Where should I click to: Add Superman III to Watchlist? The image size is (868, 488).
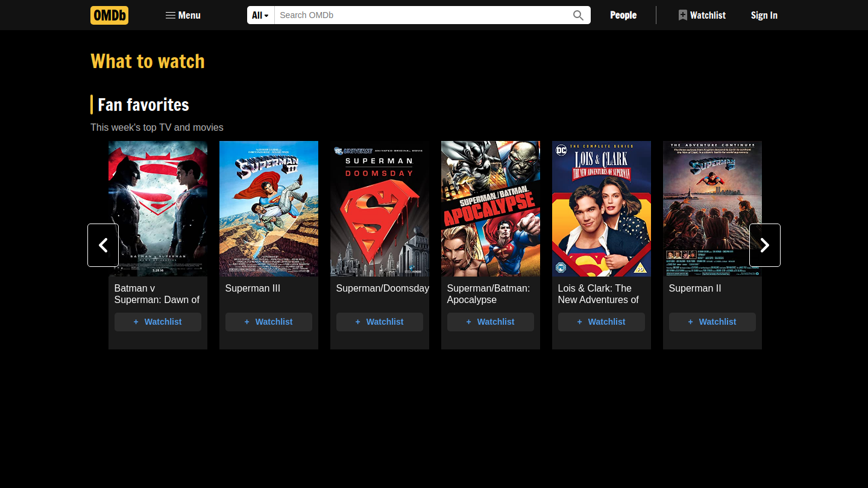269,322
